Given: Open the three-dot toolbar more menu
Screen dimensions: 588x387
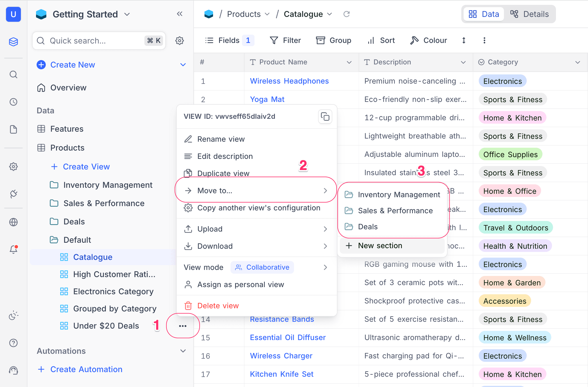Looking at the screenshot, I should point(484,40).
